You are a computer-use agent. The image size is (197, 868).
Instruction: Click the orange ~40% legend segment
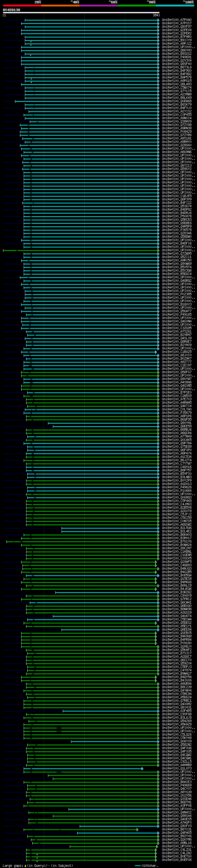point(60,6)
